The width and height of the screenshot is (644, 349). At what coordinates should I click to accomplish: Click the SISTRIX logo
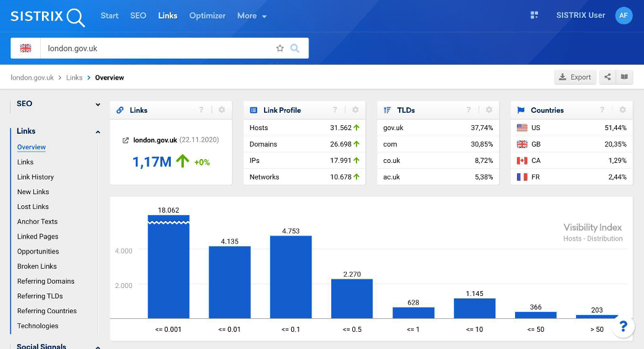47,17
